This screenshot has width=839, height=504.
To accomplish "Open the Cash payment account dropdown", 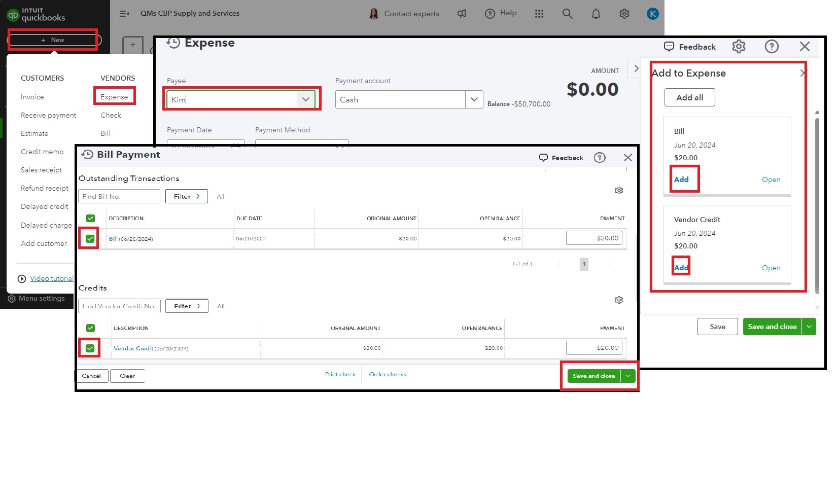I will coord(474,99).
